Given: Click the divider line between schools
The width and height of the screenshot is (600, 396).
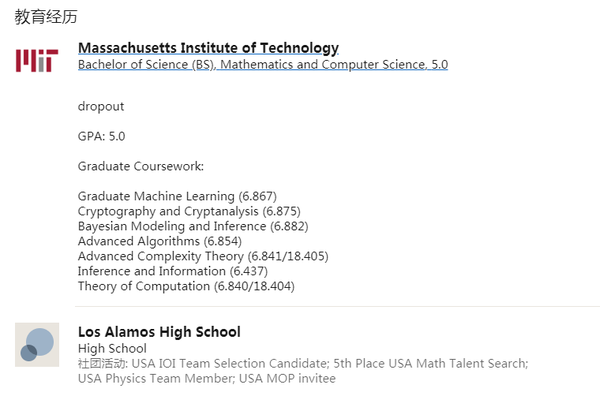Looking at the screenshot, I should (x=338, y=306).
